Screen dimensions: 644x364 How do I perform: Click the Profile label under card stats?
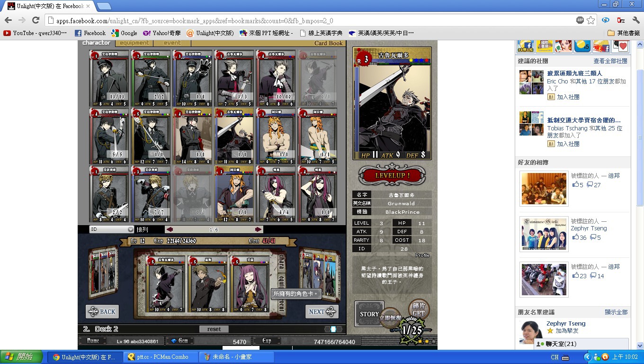422,255
